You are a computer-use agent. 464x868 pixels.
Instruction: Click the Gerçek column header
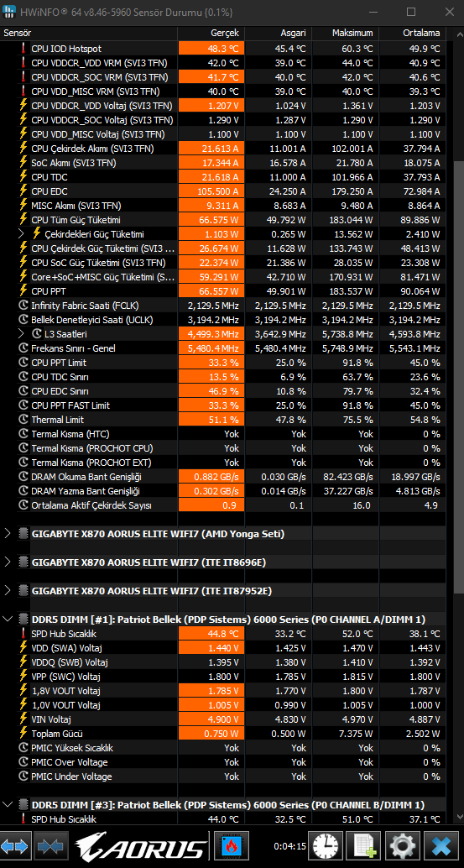click(x=211, y=34)
